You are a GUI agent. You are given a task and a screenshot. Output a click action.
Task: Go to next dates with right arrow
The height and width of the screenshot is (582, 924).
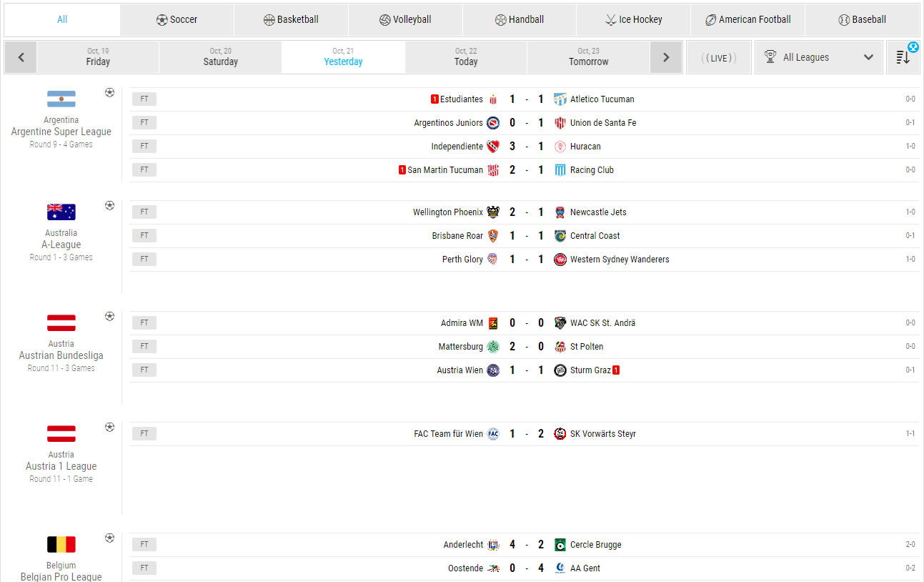pyautogui.click(x=666, y=57)
